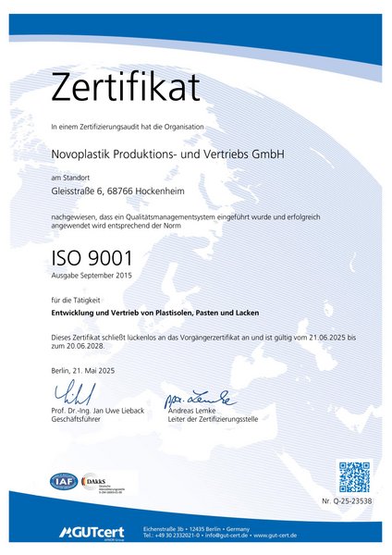Select the Berlin, 21. Mai 2025 date
392x555 pixels.
(83, 371)
